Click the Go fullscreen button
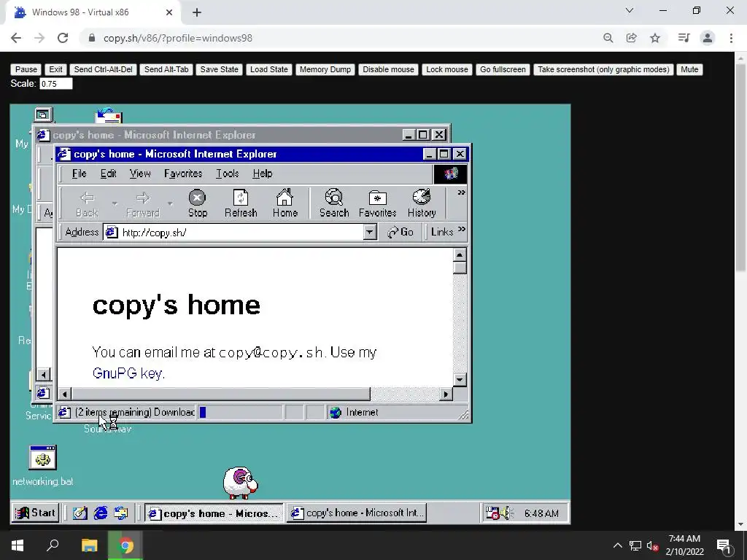 pos(503,69)
